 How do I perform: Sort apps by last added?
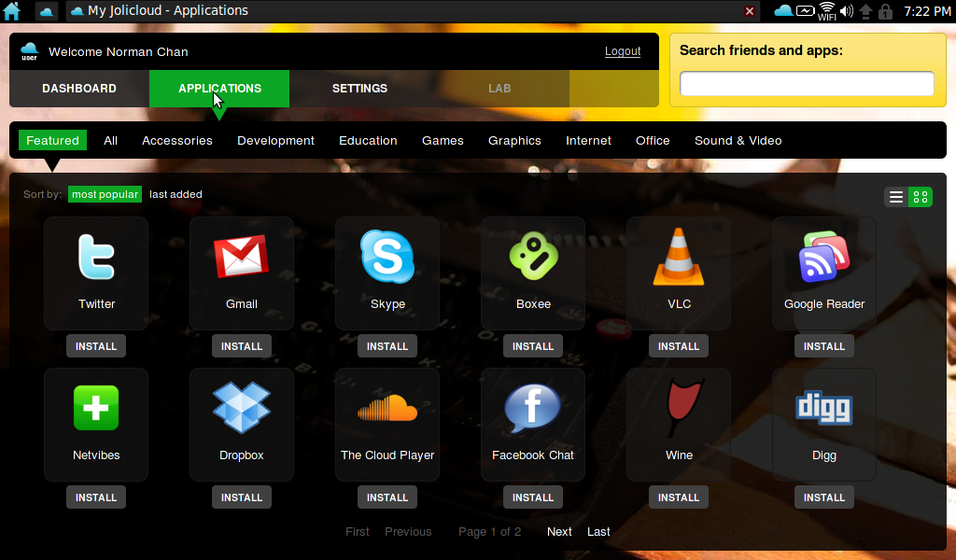[x=176, y=194]
